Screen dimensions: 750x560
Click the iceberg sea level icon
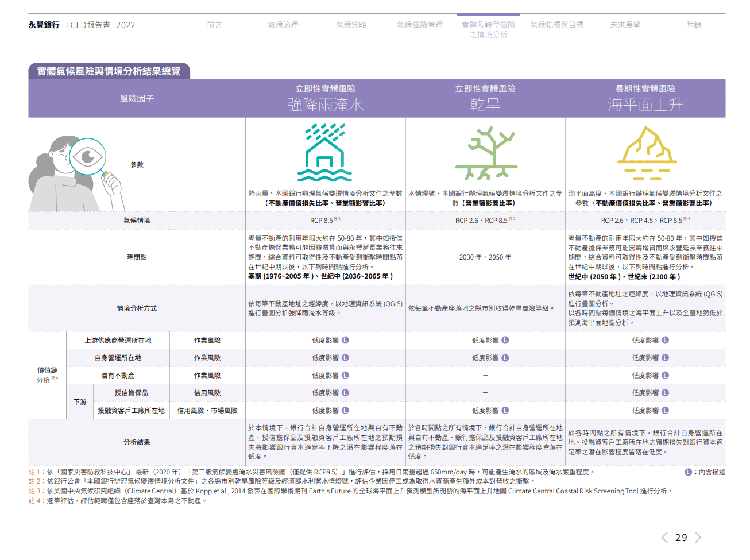pos(647,153)
